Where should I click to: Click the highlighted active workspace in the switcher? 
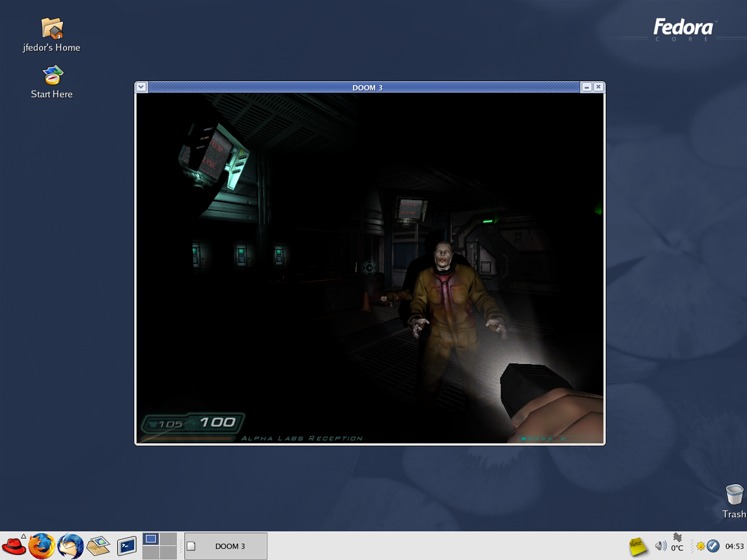(151, 539)
